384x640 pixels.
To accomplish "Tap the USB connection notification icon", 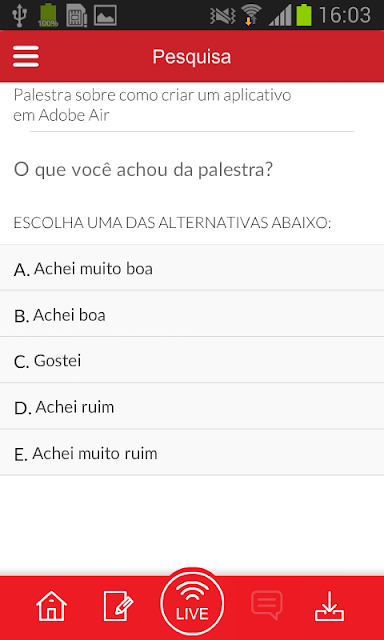I will (x=19, y=16).
